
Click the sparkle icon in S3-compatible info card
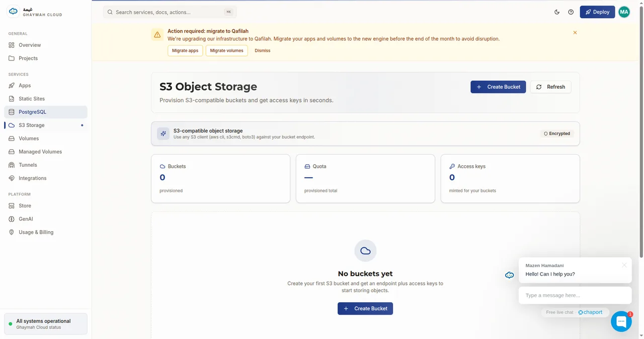(163, 133)
